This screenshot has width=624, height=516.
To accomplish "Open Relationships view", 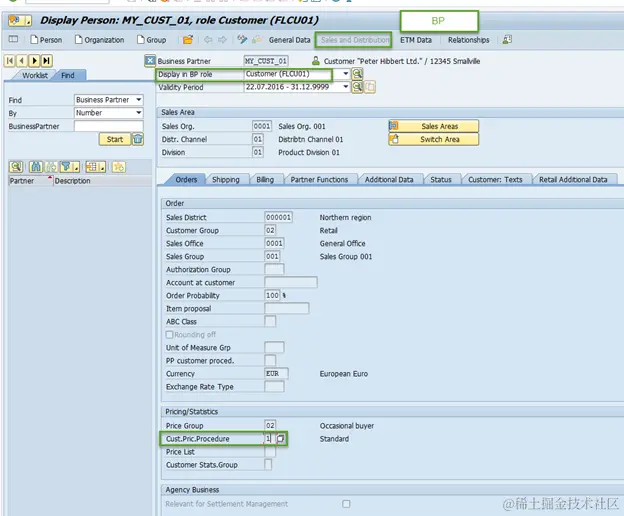I will [468, 40].
